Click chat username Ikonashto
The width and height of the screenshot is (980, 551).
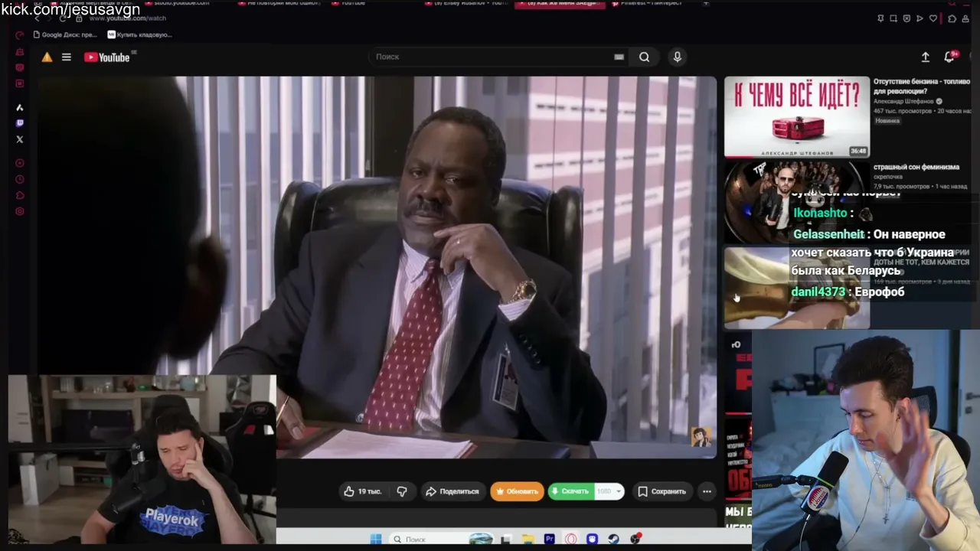pyautogui.click(x=820, y=213)
